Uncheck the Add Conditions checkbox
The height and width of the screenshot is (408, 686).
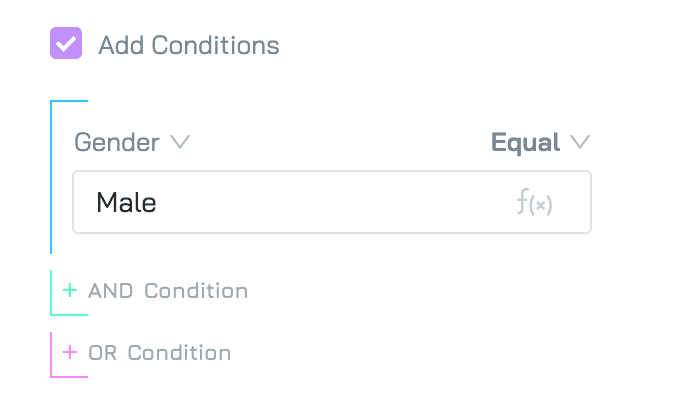(x=66, y=43)
